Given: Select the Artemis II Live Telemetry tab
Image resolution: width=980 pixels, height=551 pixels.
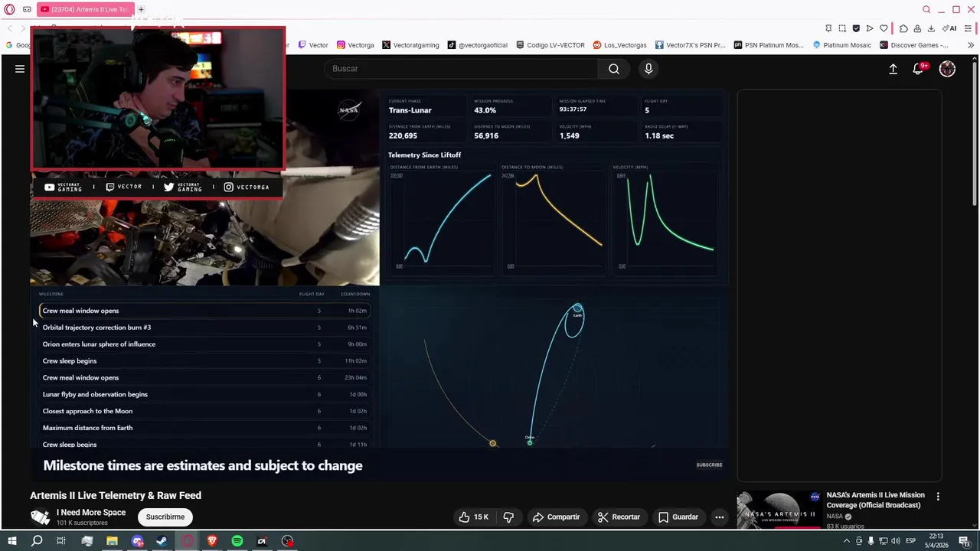Looking at the screenshot, I should 84,9.
